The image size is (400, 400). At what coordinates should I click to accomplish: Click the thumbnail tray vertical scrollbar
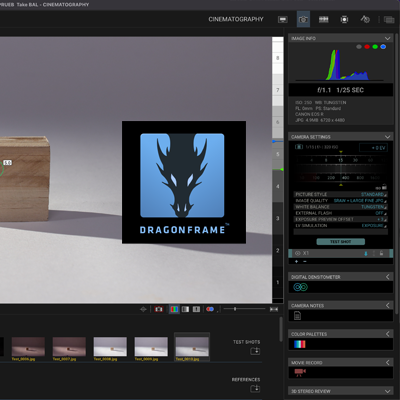(281, 329)
